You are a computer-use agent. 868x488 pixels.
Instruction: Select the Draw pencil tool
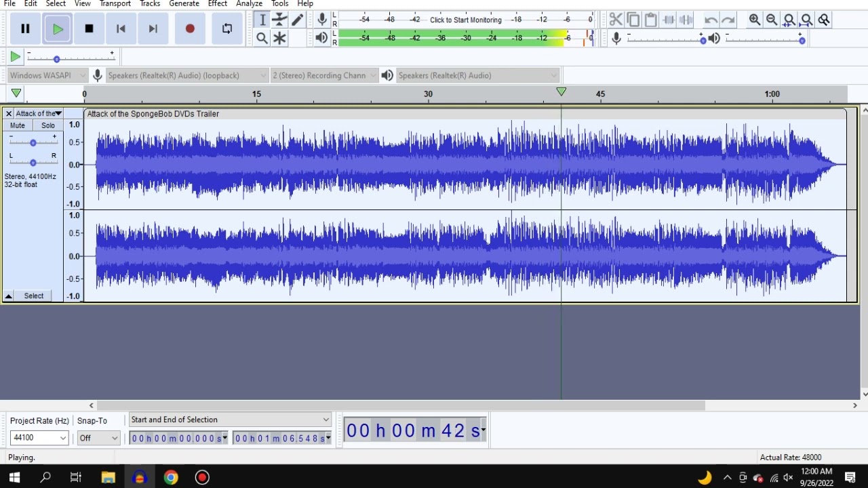point(297,20)
